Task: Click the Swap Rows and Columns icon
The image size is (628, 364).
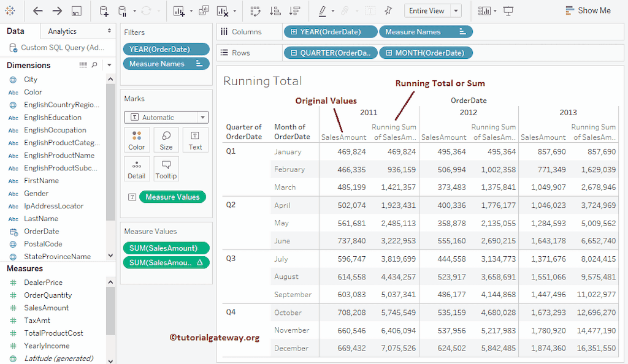Action: tap(256, 10)
